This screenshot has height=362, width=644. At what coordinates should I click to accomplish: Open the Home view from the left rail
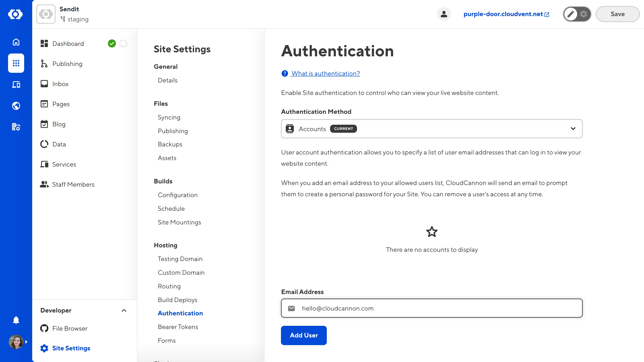pyautogui.click(x=16, y=42)
